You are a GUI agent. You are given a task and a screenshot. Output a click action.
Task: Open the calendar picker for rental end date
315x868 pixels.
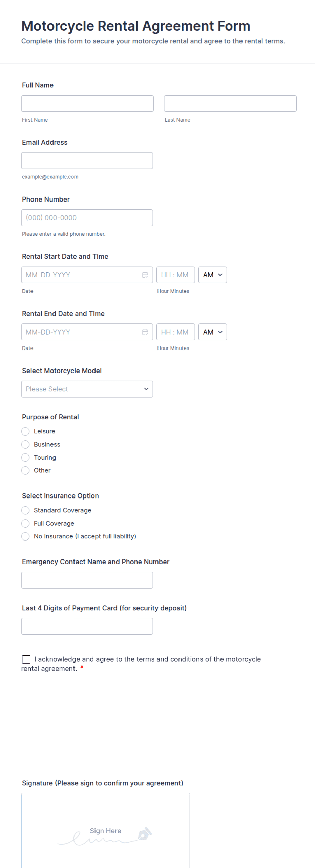pos(145,332)
